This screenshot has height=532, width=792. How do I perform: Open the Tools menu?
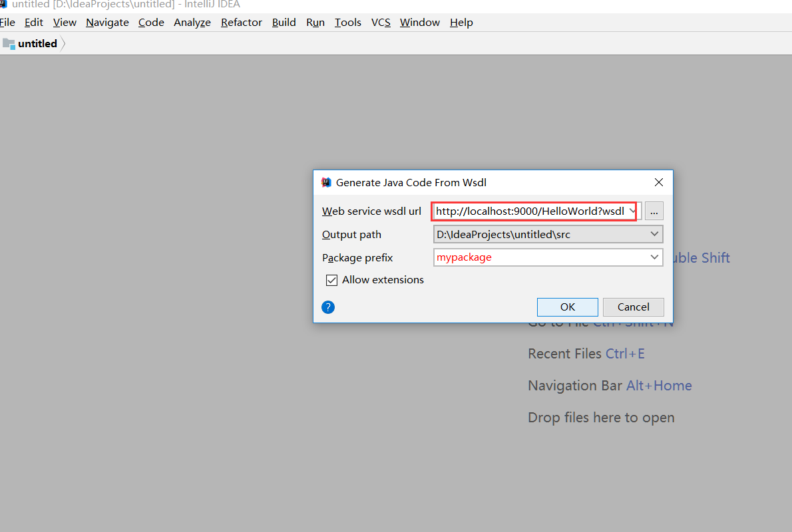tap(347, 22)
